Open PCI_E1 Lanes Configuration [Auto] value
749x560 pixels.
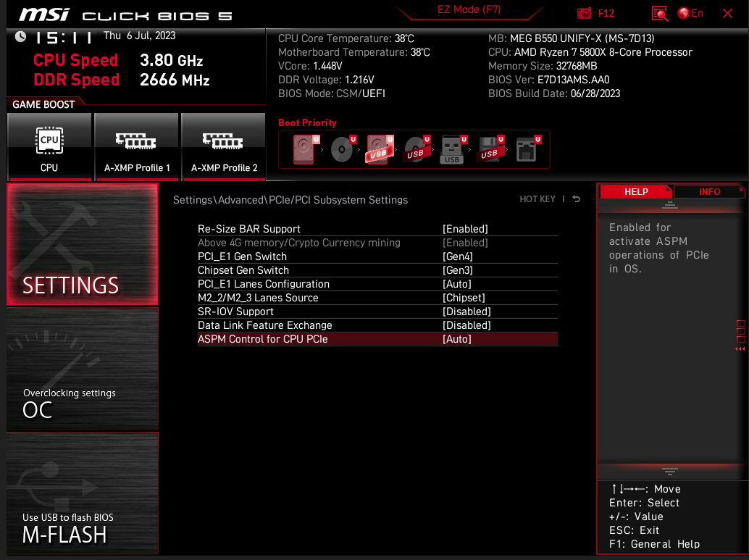click(456, 284)
